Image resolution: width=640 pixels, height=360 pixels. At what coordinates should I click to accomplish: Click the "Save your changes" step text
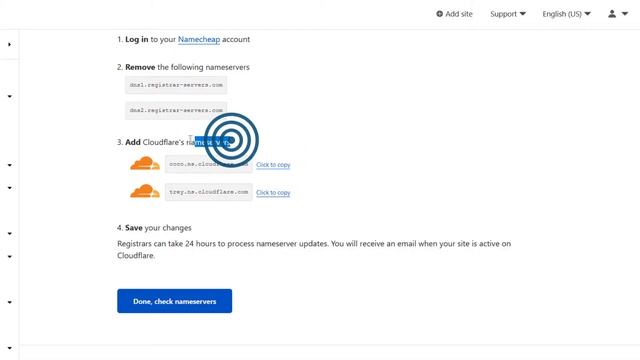(158, 228)
